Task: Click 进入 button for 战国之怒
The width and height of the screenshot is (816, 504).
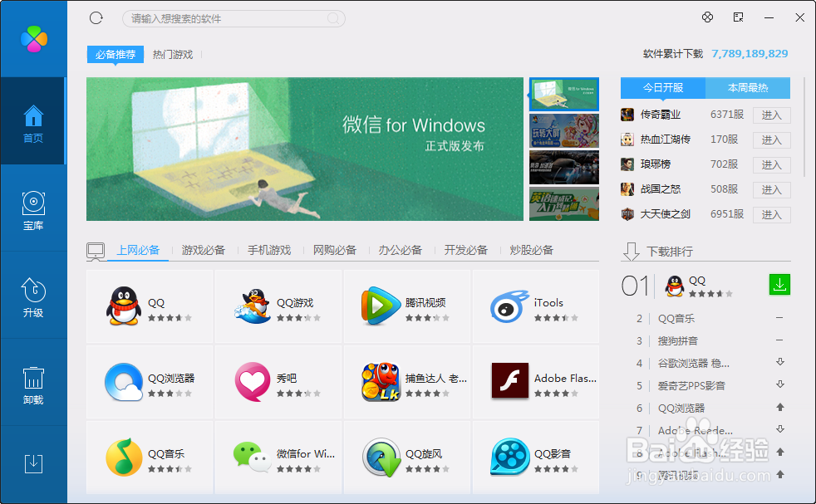Action: pos(772,190)
